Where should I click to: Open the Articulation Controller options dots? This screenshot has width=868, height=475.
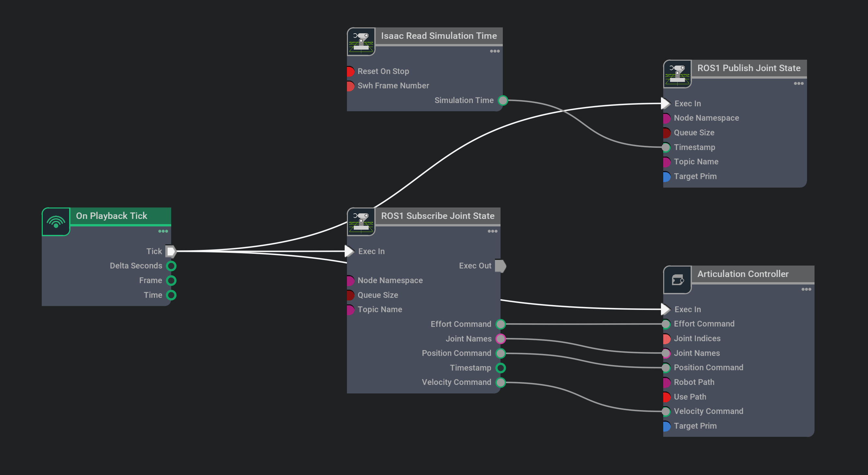[x=806, y=289]
